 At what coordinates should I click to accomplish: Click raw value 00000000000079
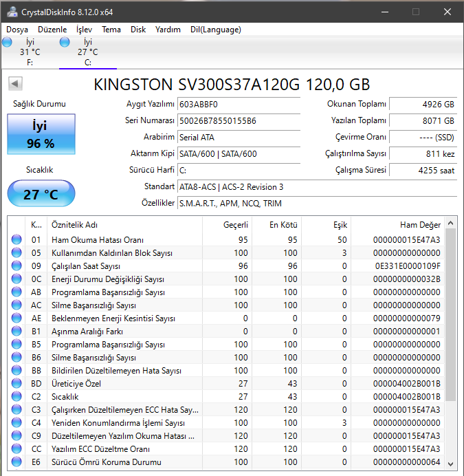coord(407,318)
